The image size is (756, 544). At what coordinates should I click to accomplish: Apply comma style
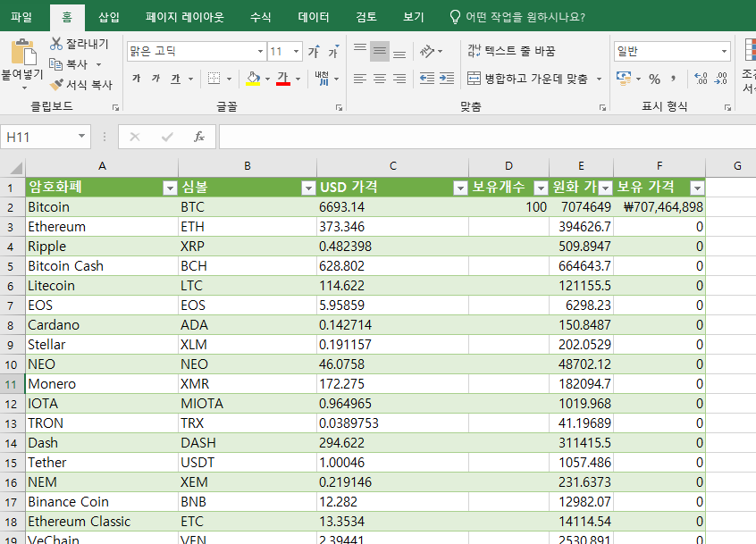click(673, 79)
